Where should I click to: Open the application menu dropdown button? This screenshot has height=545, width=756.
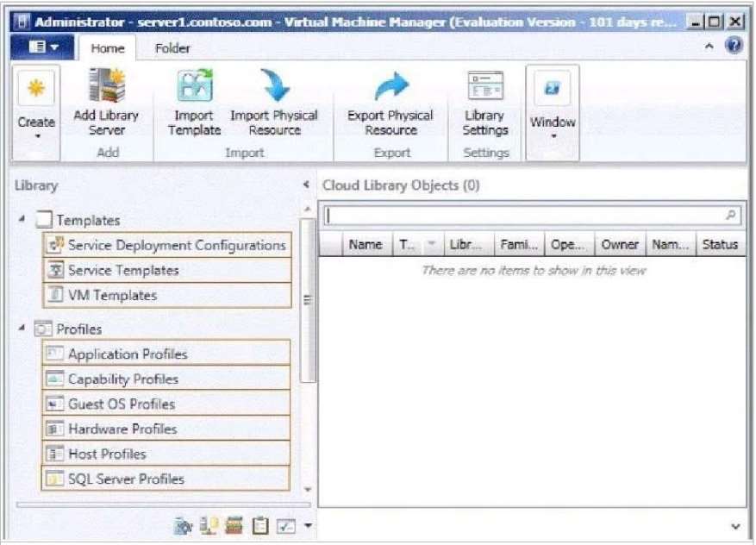coord(43,47)
